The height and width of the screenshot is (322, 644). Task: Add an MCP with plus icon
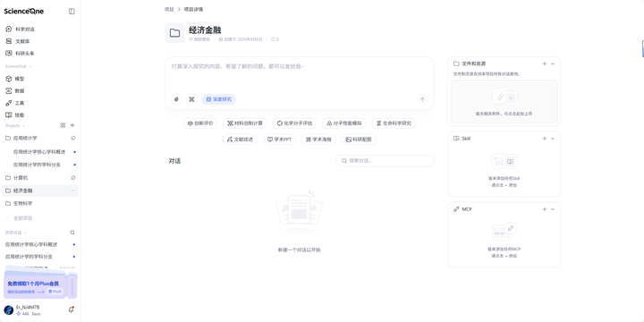pos(545,209)
